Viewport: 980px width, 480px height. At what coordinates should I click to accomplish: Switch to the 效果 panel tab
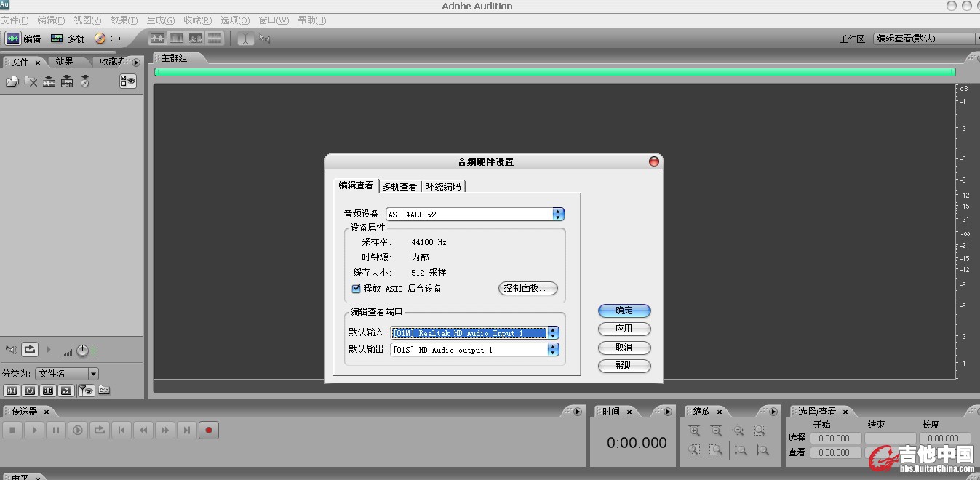tap(64, 62)
